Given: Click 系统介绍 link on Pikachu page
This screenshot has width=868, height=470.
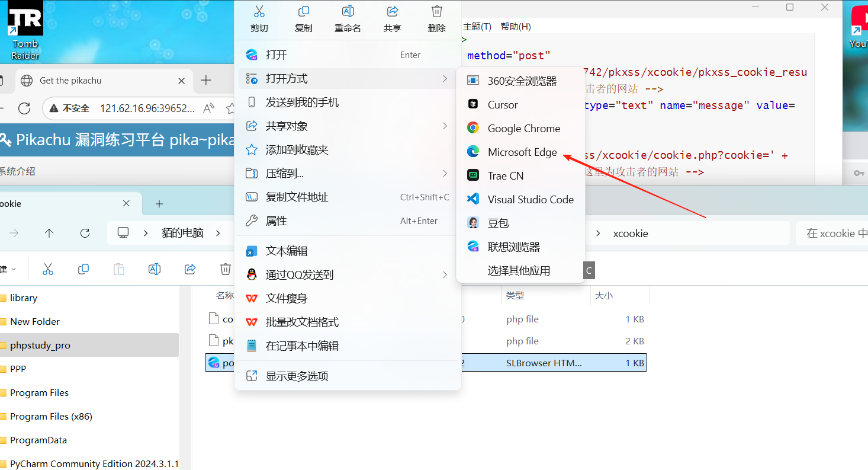Looking at the screenshot, I should (18, 171).
